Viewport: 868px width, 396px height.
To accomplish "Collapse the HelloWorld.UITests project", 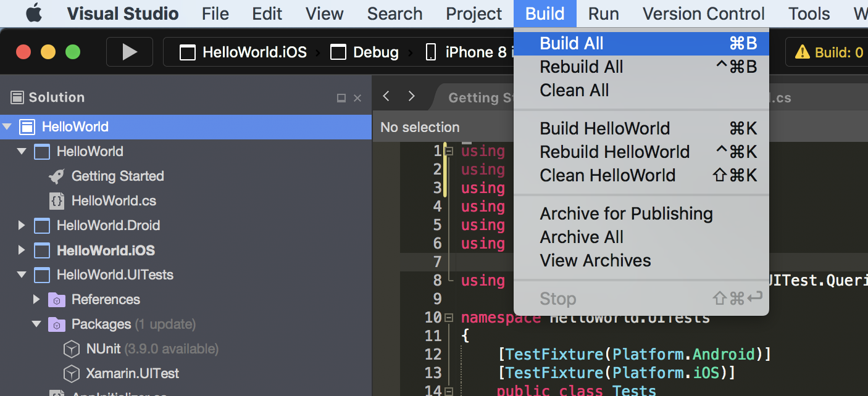I will pyautogui.click(x=21, y=274).
